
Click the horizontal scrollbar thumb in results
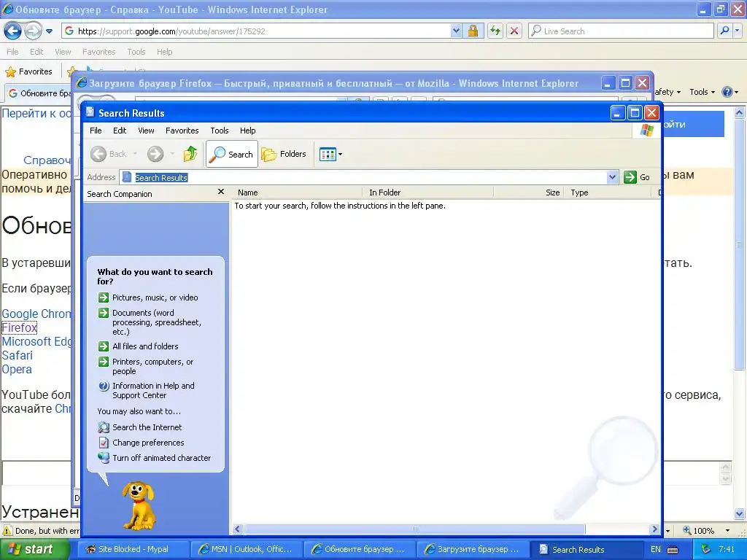(414, 529)
